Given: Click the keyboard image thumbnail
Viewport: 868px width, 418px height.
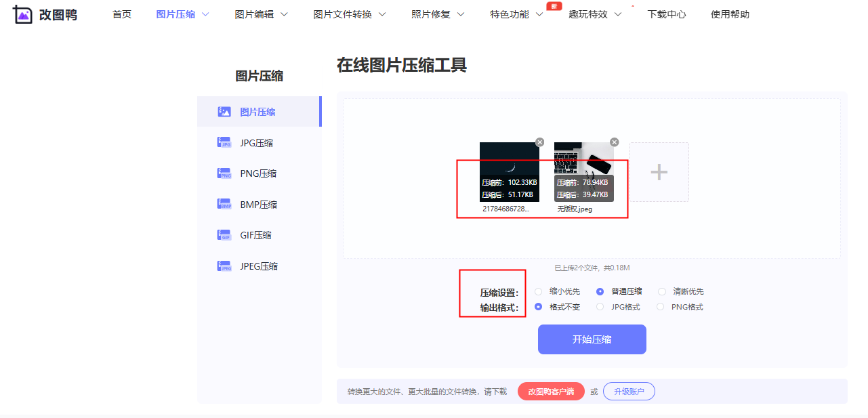Looking at the screenshot, I should point(584,172).
